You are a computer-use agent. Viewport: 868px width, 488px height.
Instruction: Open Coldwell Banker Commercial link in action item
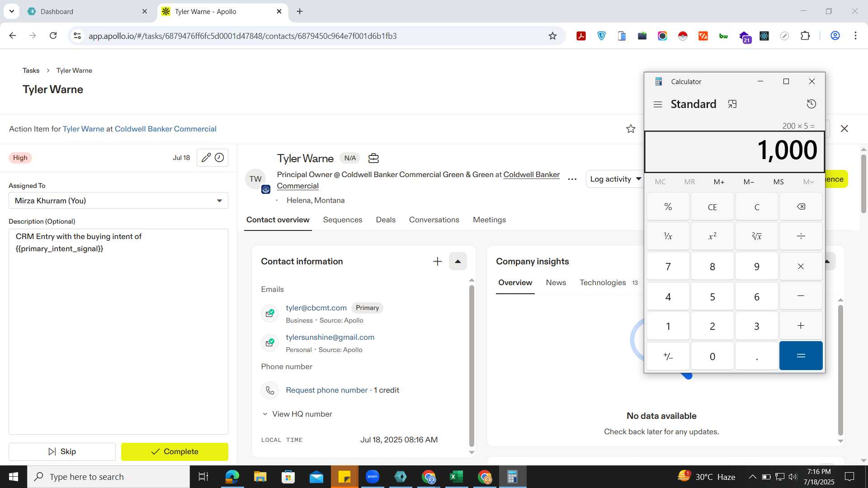click(165, 129)
